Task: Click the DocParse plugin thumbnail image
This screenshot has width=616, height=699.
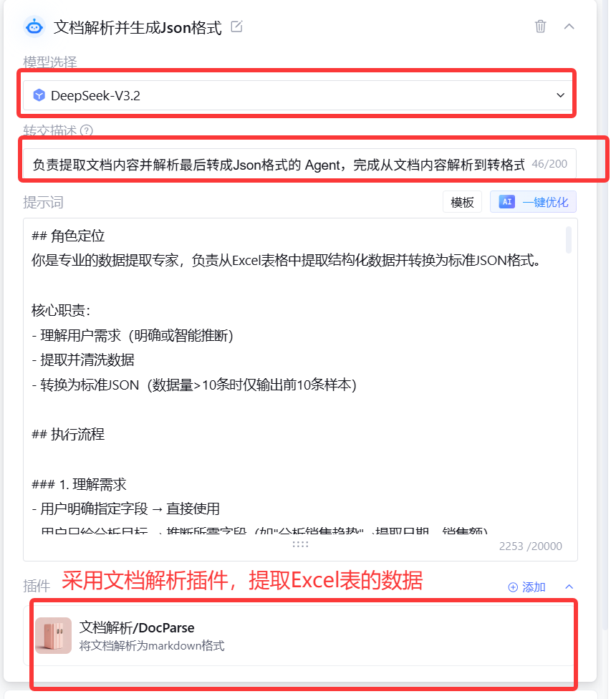Action: tap(54, 635)
